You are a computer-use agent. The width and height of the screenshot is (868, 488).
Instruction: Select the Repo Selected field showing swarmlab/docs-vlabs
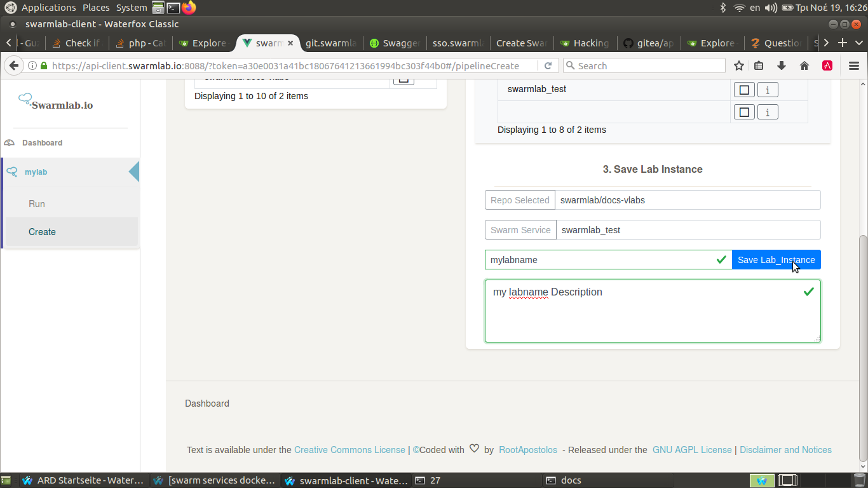point(688,200)
